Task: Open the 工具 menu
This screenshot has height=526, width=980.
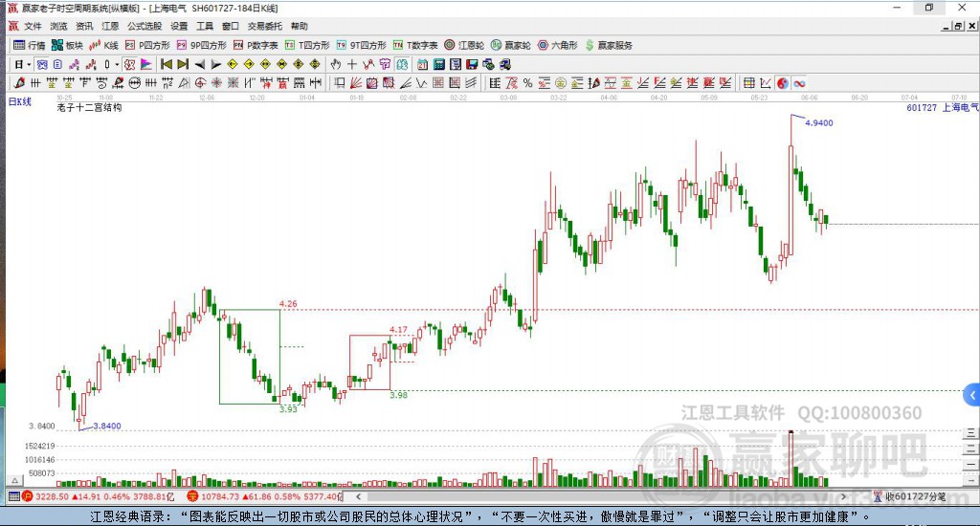Action: 205,26
